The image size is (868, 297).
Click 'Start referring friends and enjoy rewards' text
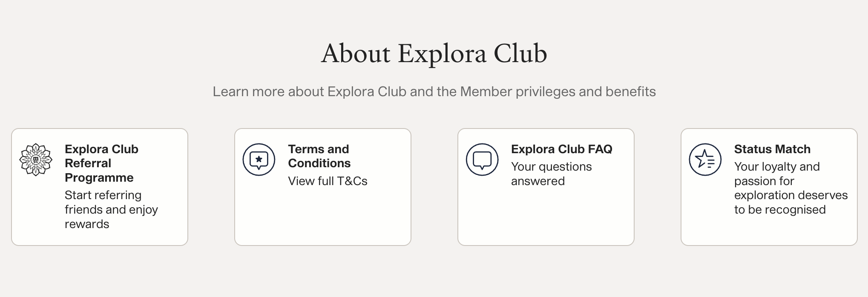coord(111,209)
